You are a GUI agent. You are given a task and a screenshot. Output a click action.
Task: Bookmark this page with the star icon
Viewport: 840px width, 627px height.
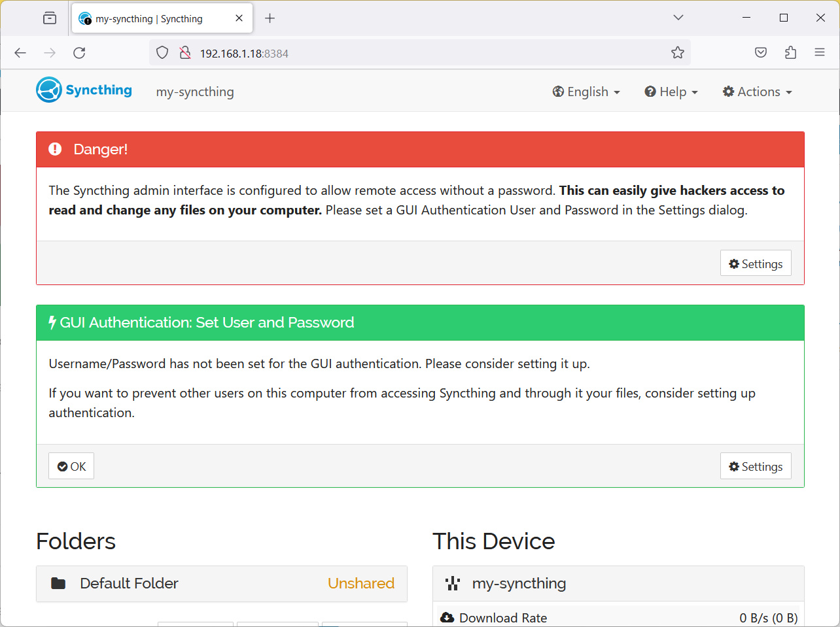[x=678, y=53]
